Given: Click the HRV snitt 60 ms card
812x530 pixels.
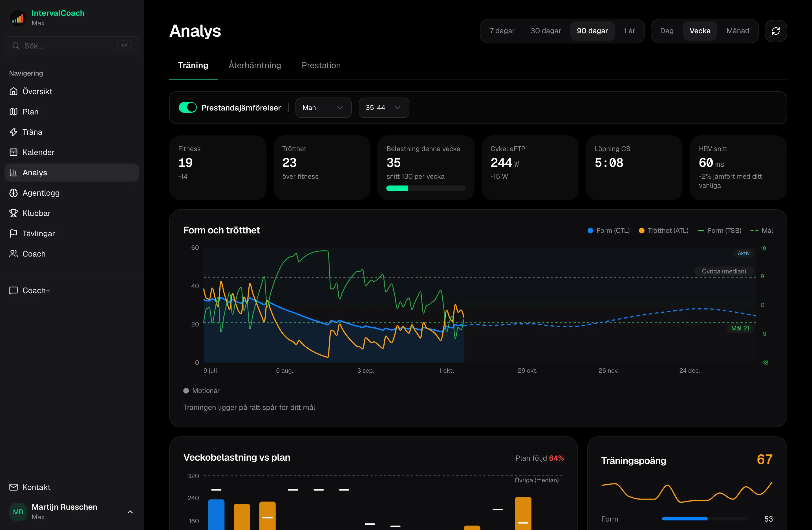Looking at the screenshot, I should pos(738,167).
